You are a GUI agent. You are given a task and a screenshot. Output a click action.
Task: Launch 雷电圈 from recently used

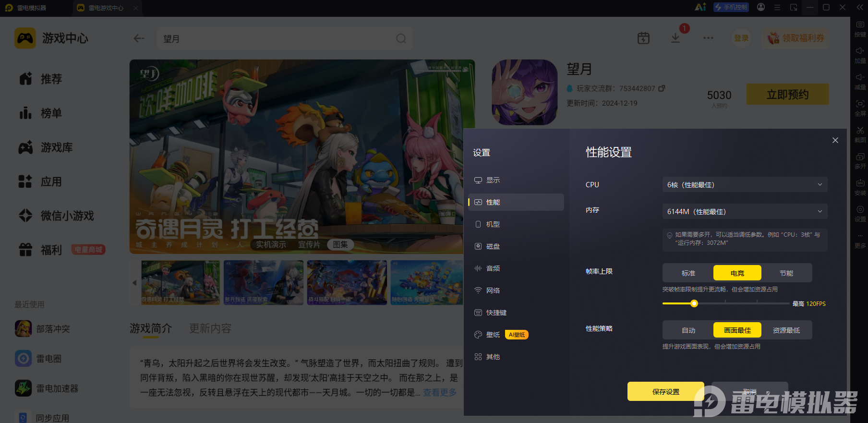tap(38, 359)
